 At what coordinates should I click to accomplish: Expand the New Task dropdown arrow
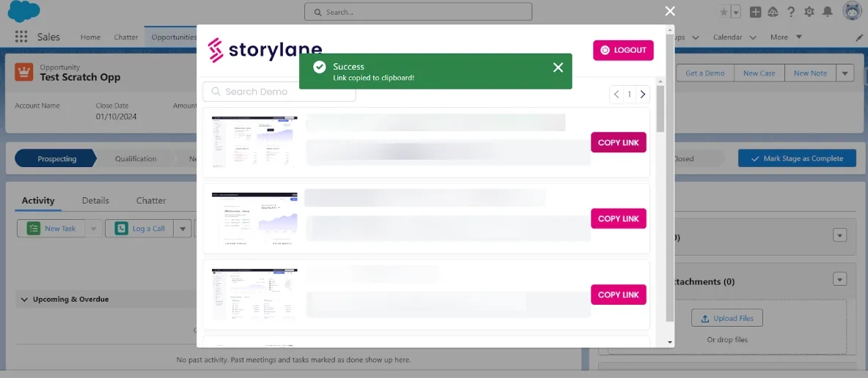point(93,229)
